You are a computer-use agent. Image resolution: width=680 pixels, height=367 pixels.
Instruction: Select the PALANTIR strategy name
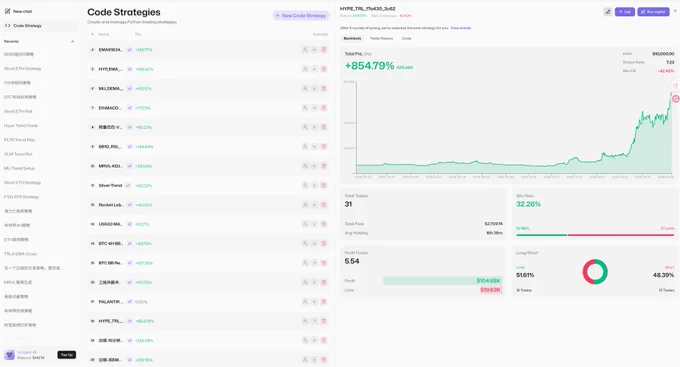click(111, 301)
